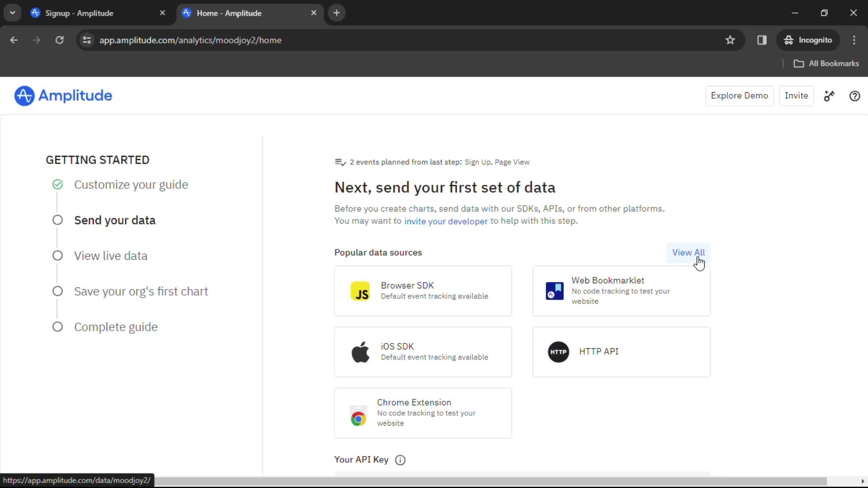Go back to the previous page

(x=14, y=40)
